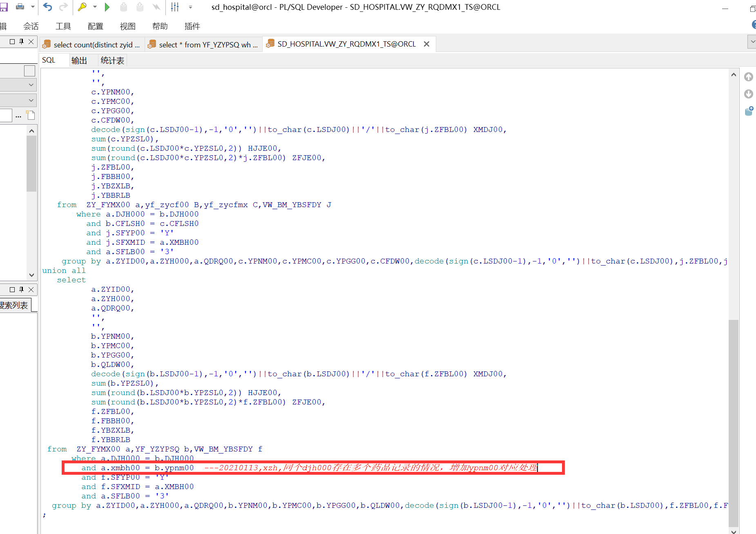The width and height of the screenshot is (756, 534).
Task: Close the SD_HOSPITAL.VW_ZY_RQDMX1_TS@ORCL tab
Action: pyautogui.click(x=426, y=44)
